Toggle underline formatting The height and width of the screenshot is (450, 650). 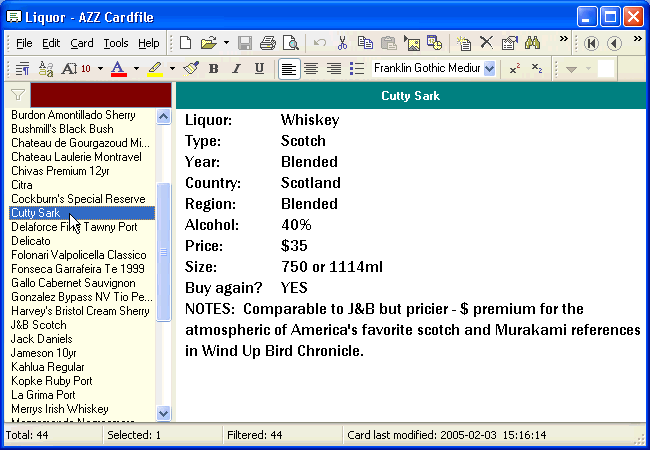pos(259,68)
